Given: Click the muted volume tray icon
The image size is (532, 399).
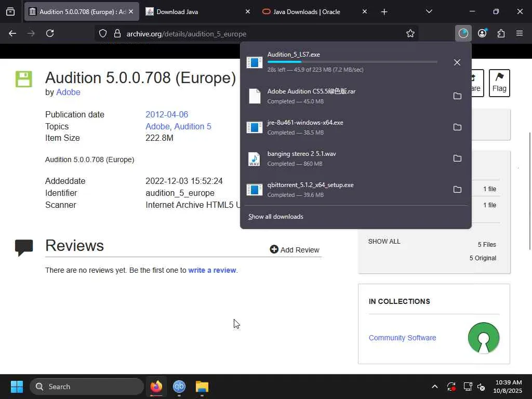Looking at the screenshot, I should [482, 387].
